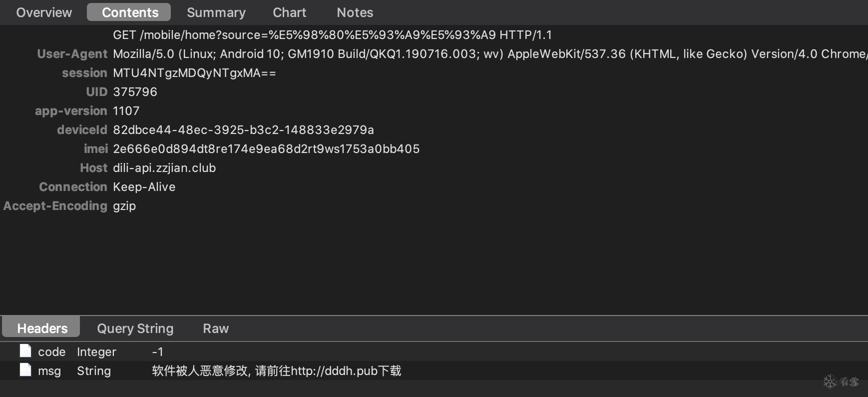Click the deviceId header value

click(x=243, y=130)
